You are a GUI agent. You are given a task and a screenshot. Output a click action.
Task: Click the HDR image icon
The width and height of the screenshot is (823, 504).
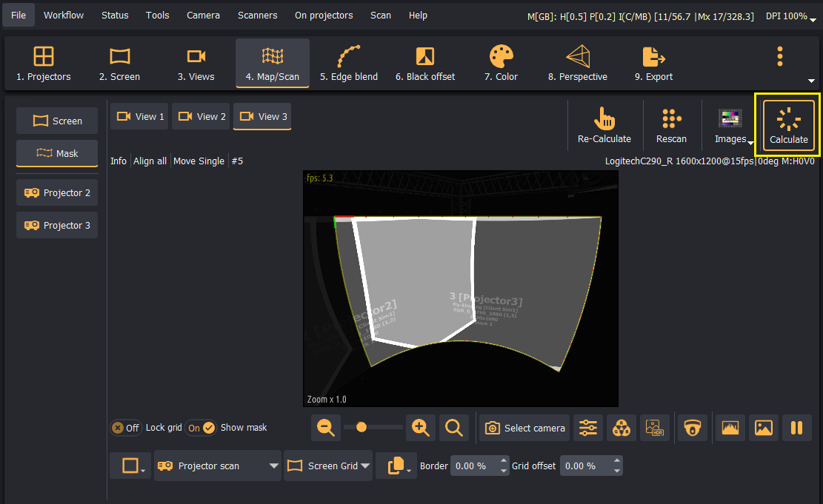pos(655,428)
